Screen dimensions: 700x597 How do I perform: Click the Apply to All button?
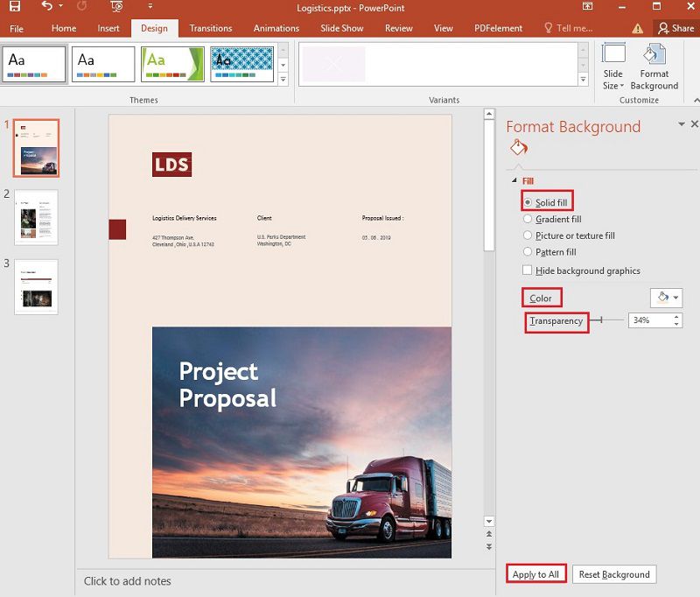535,573
